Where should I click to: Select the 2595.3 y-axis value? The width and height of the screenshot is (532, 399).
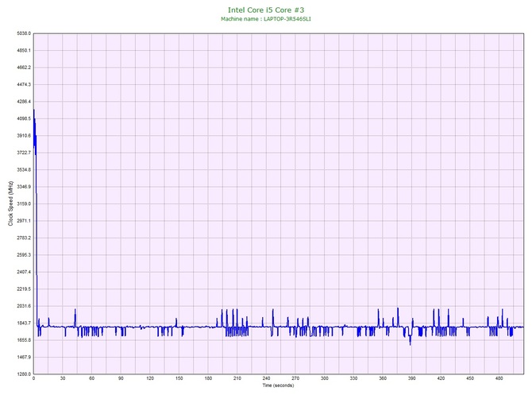coord(24,255)
